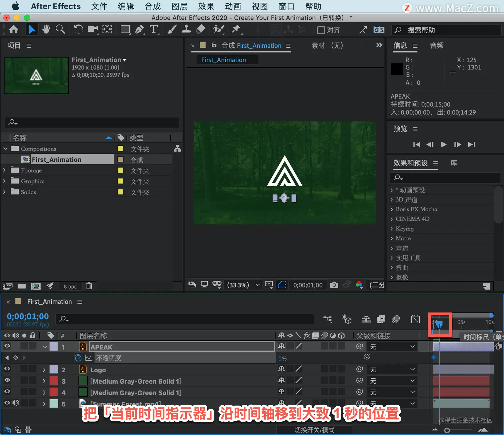
Task: Expand the Footage folder
Action: 5,170
